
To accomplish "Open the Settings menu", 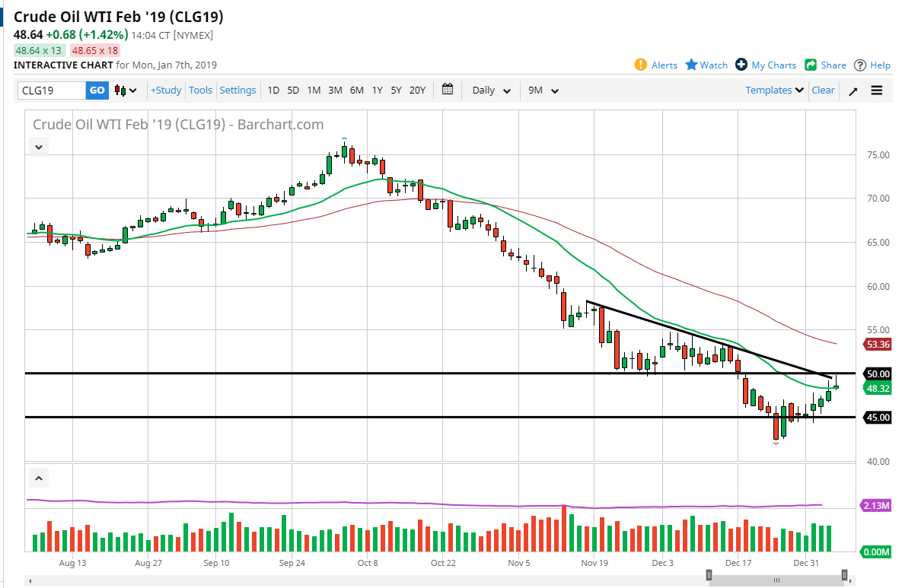I will click(237, 90).
